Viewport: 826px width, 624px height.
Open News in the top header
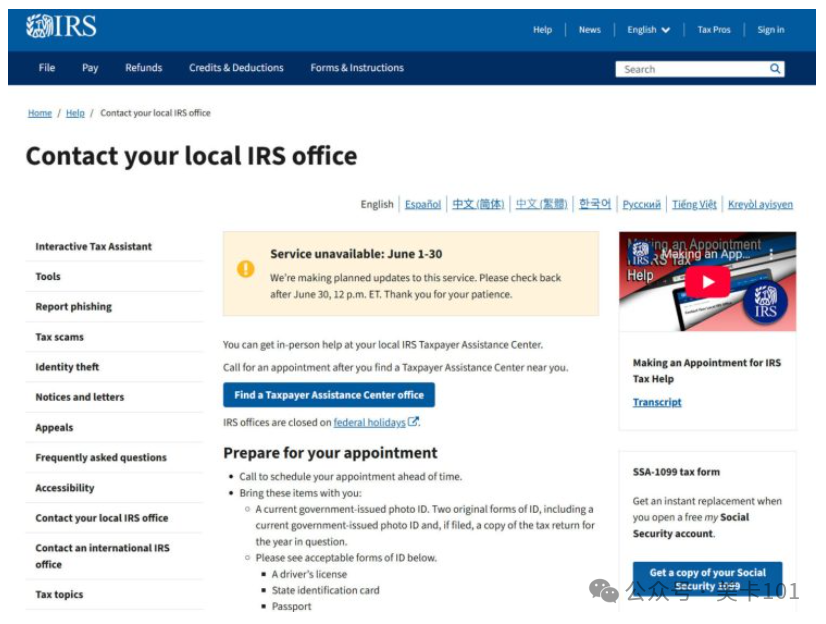[x=589, y=29]
